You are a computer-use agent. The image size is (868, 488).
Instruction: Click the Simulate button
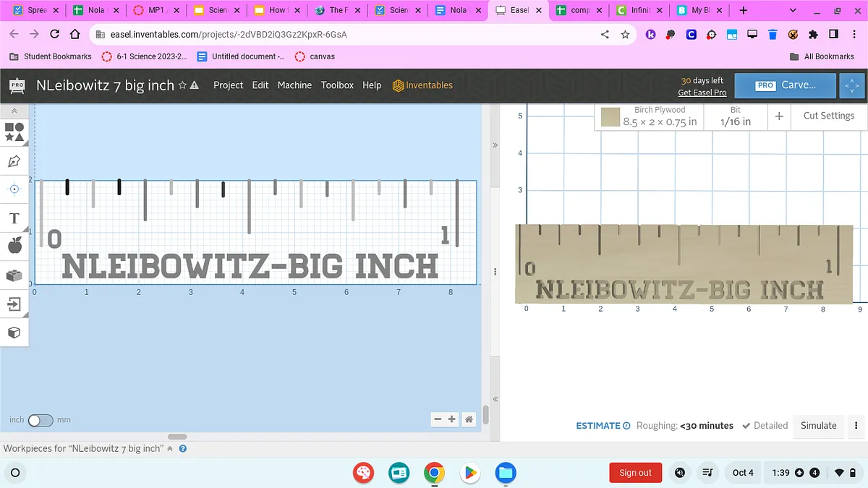818,426
